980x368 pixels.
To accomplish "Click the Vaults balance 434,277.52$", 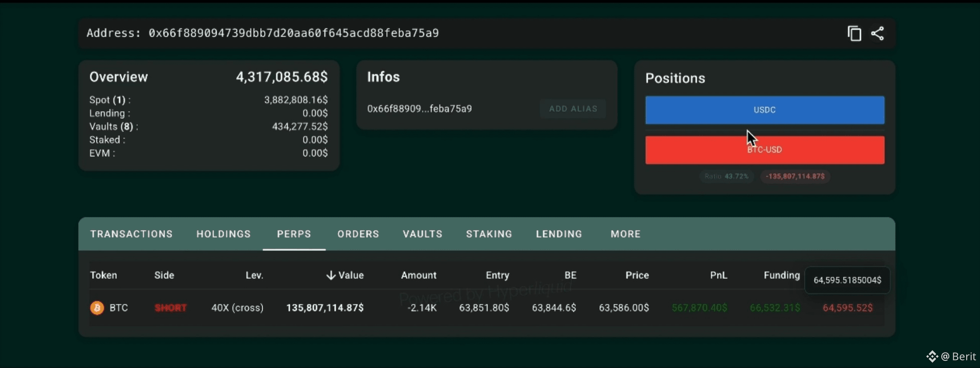I will (300, 126).
